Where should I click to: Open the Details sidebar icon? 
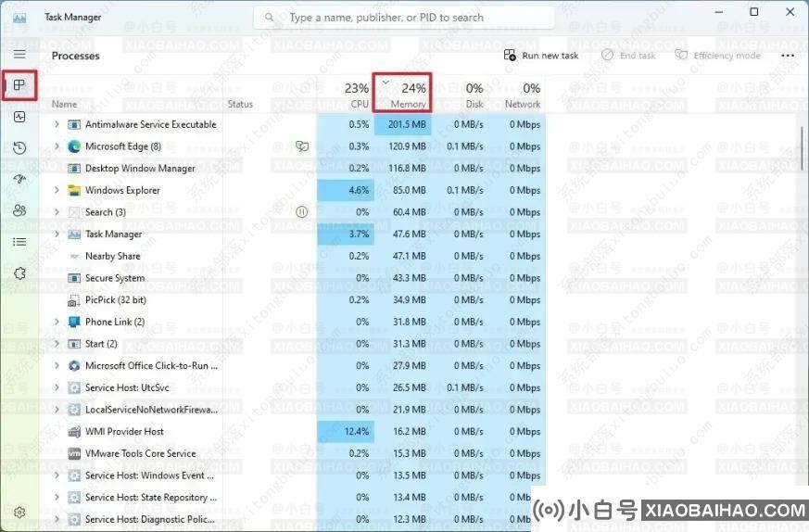19,242
